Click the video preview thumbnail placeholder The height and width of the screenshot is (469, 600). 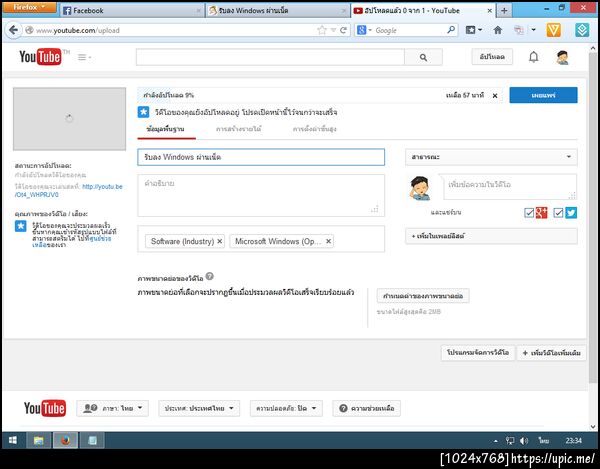(69, 119)
